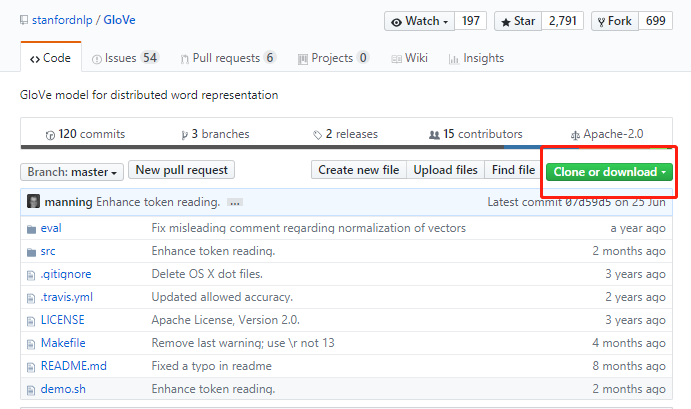Open the 197 watchers count
This screenshot has width=691, height=409.
(471, 21)
